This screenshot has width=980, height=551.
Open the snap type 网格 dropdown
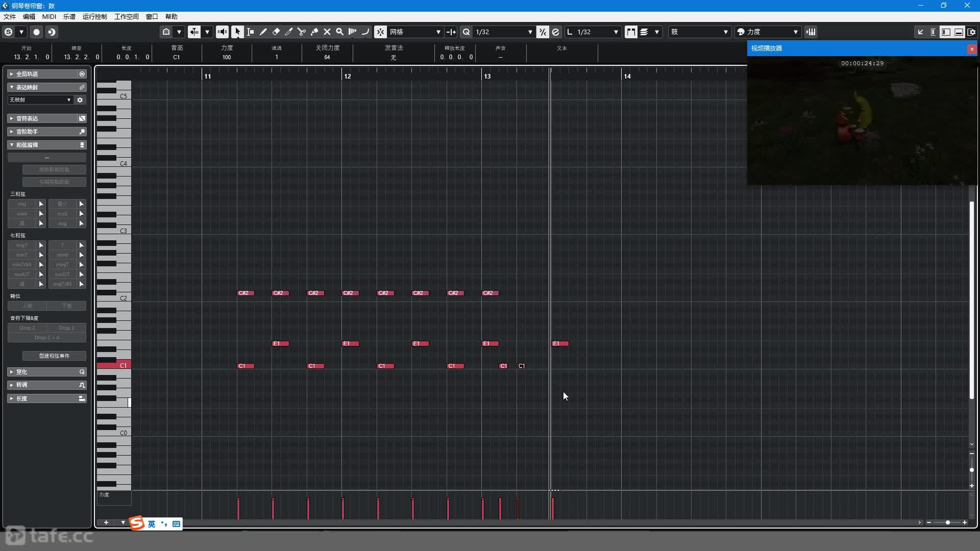415,32
